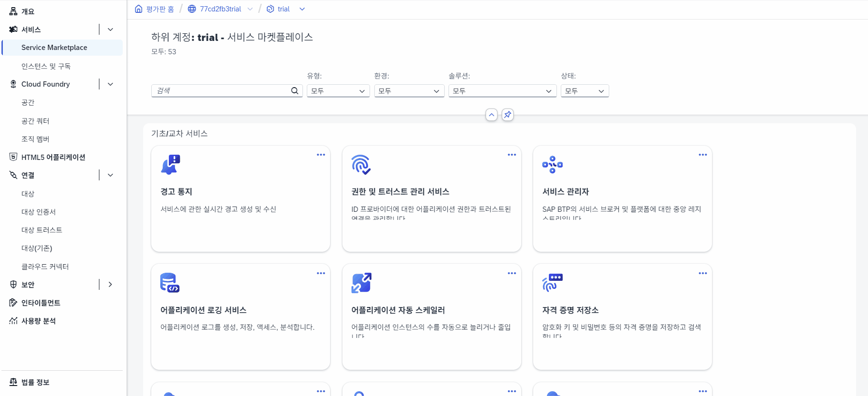Click the 법률 정보 scales icon
This screenshot has width=868, height=396.
[x=13, y=382]
